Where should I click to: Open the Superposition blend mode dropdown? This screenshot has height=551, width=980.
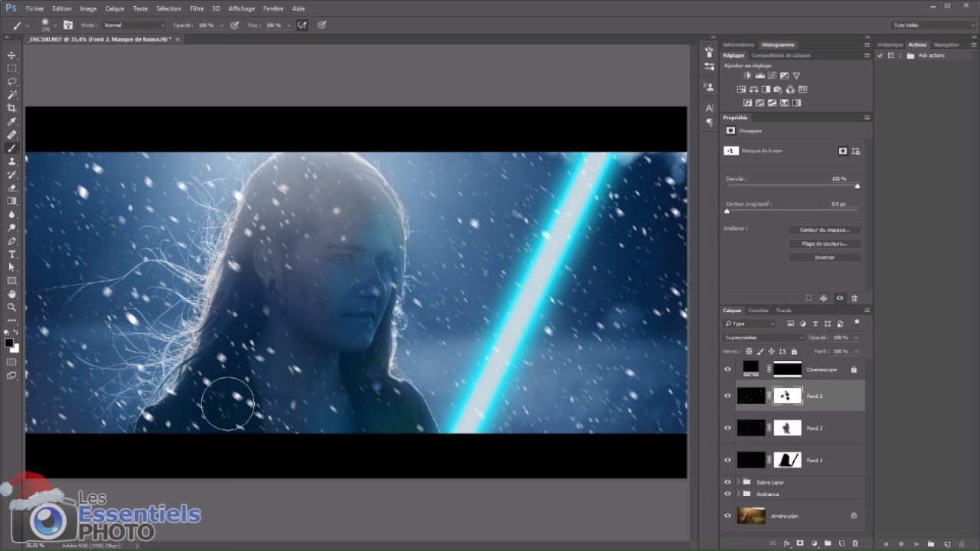tap(763, 337)
